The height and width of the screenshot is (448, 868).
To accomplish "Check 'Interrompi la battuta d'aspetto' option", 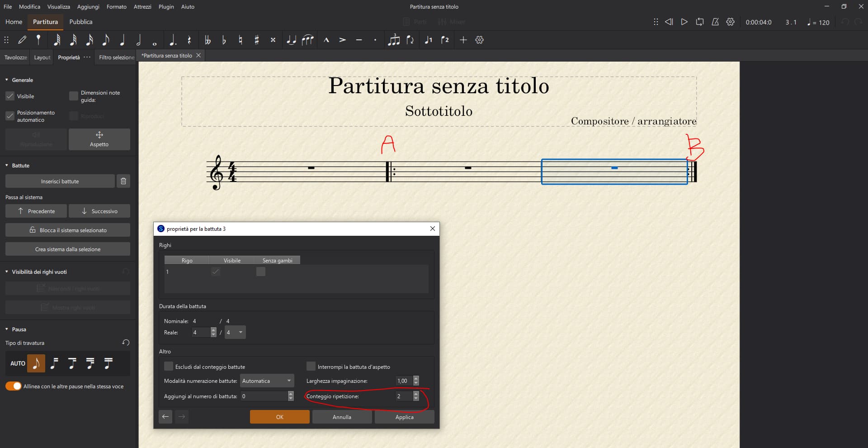I will pyautogui.click(x=311, y=366).
